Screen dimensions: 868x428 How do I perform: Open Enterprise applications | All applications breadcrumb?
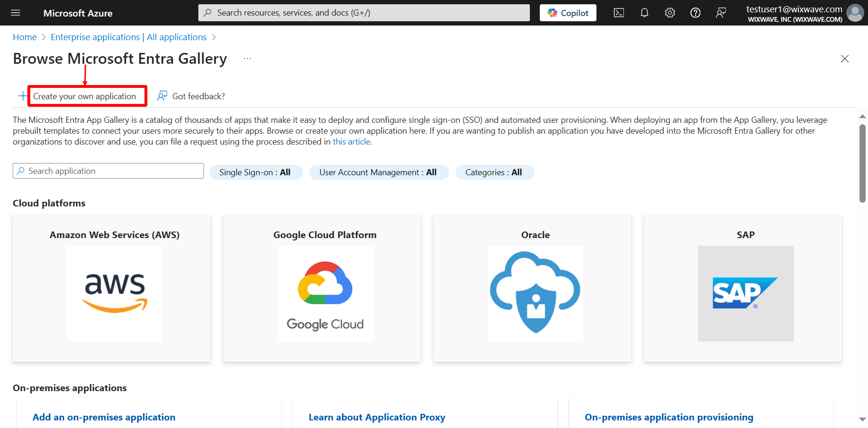tap(128, 37)
